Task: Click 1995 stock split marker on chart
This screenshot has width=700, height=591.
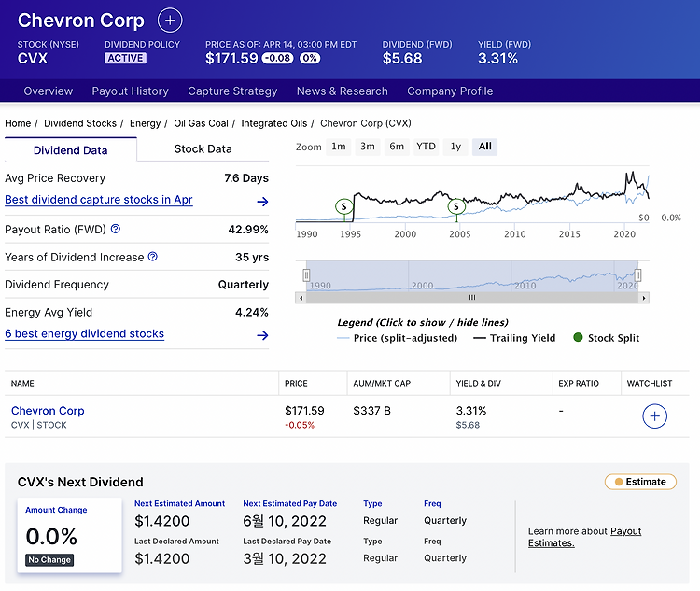Action: tap(344, 206)
